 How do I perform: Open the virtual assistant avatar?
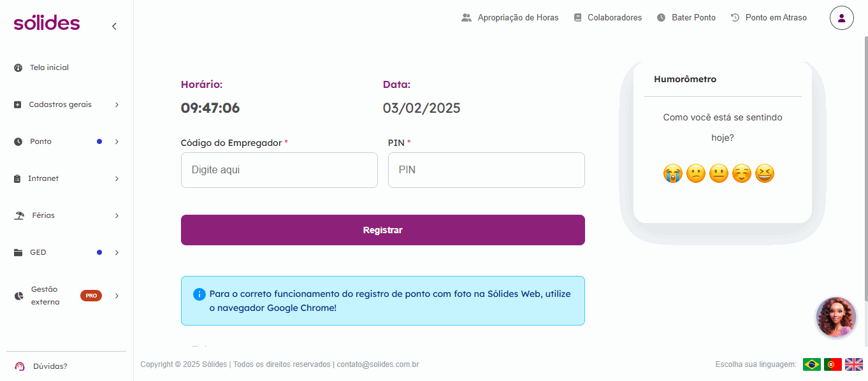pyautogui.click(x=836, y=317)
